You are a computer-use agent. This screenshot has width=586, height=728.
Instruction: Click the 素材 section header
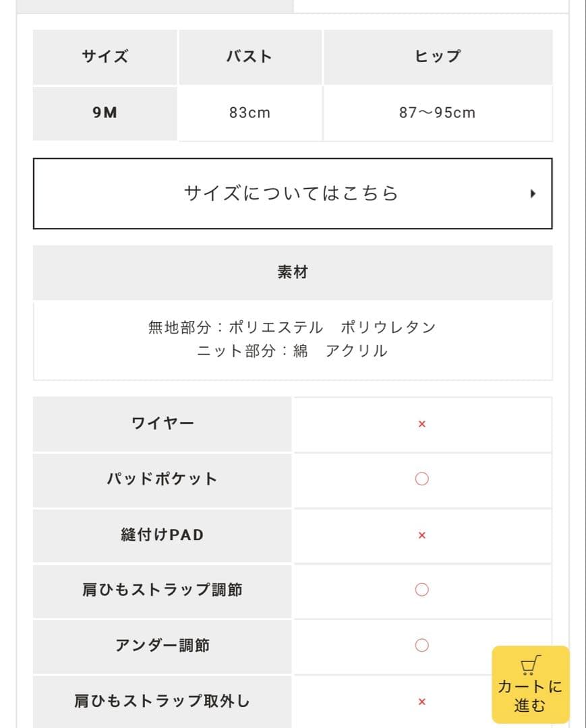point(293,272)
